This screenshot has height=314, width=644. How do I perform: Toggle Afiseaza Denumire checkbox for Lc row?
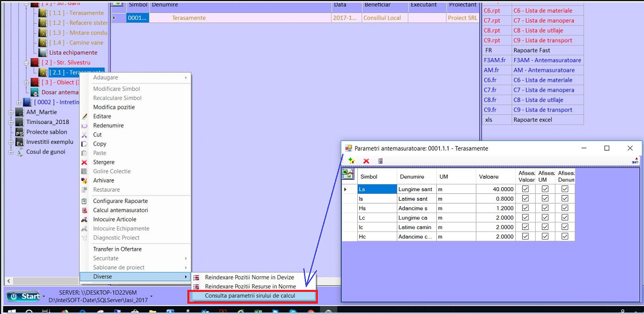(565, 218)
